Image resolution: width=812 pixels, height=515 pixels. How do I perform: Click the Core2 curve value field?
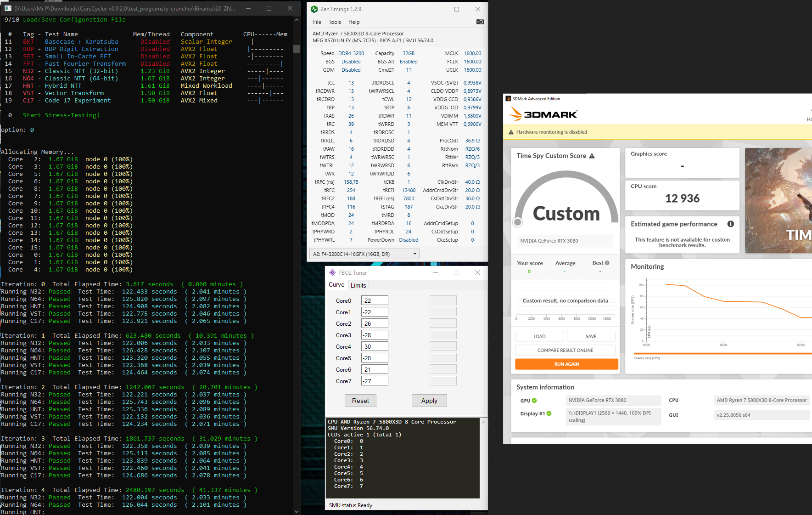[x=375, y=323]
